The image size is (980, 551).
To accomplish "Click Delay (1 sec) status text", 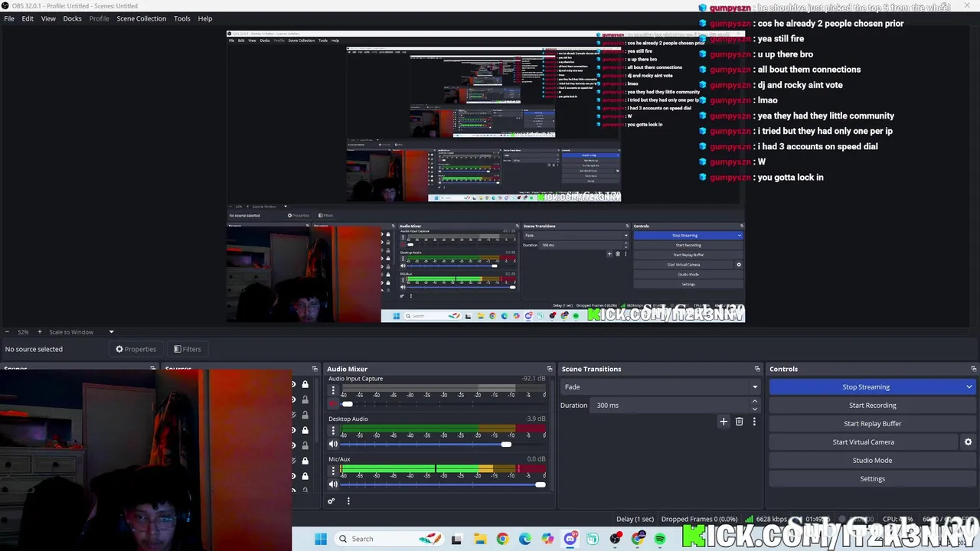I will click(x=635, y=519).
